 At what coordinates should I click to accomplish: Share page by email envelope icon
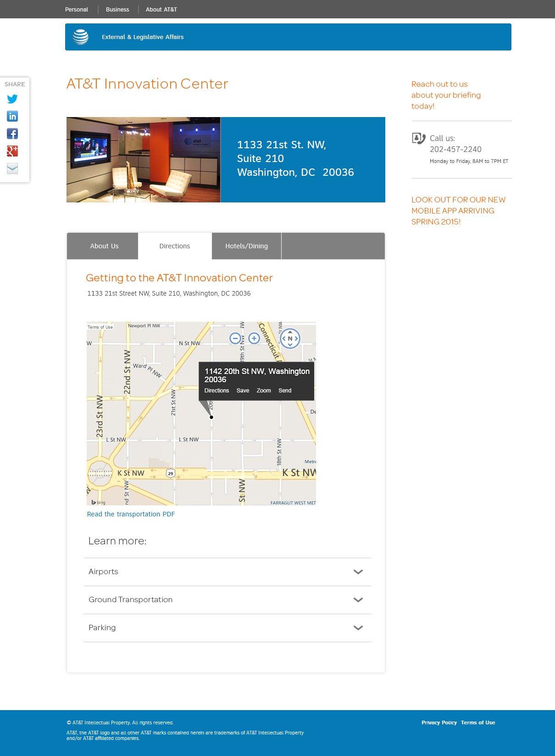(12, 168)
